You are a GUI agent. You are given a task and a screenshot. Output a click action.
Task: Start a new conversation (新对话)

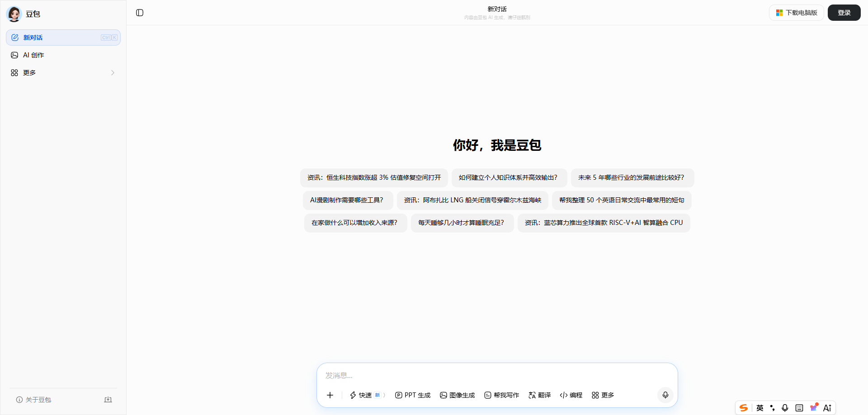pos(63,37)
